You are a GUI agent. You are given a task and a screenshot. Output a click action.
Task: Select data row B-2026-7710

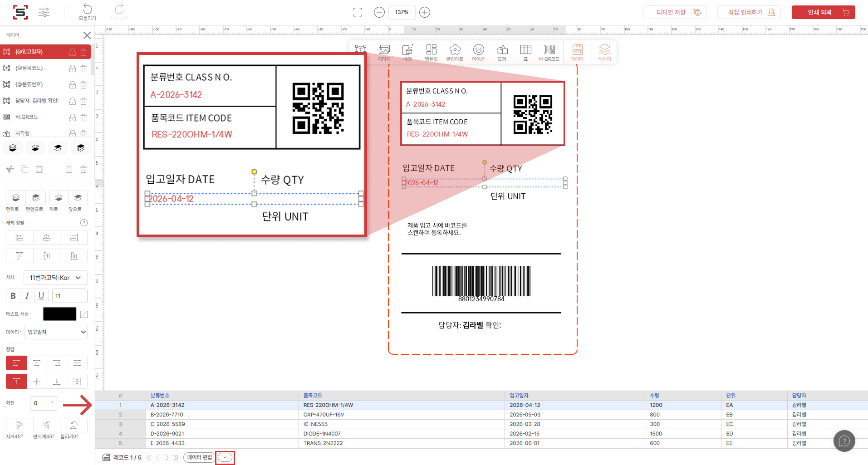[x=167, y=415]
